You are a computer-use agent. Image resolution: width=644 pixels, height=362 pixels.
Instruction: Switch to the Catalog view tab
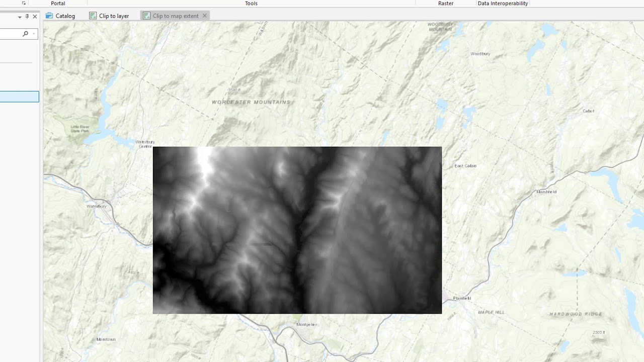click(60, 16)
